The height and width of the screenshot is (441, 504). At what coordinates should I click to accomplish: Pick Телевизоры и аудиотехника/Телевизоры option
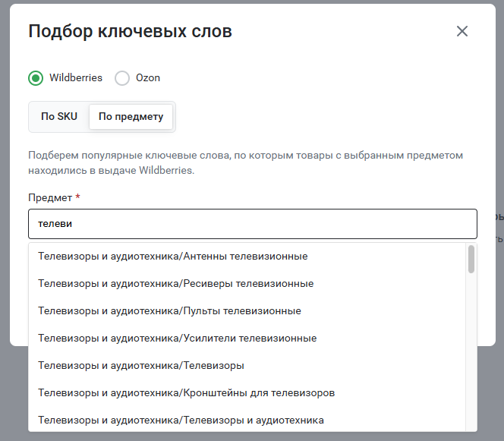click(247, 366)
